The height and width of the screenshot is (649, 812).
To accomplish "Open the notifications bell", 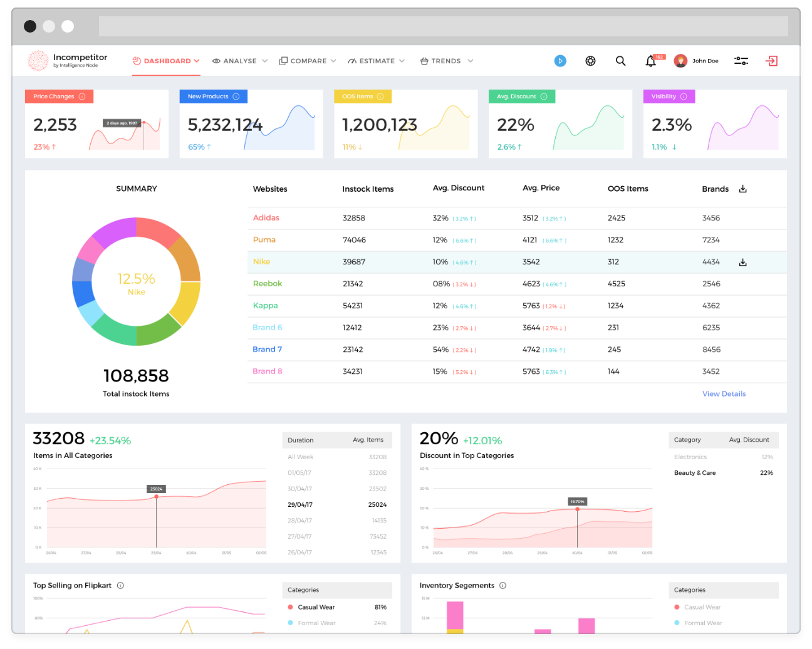I will coord(651,61).
